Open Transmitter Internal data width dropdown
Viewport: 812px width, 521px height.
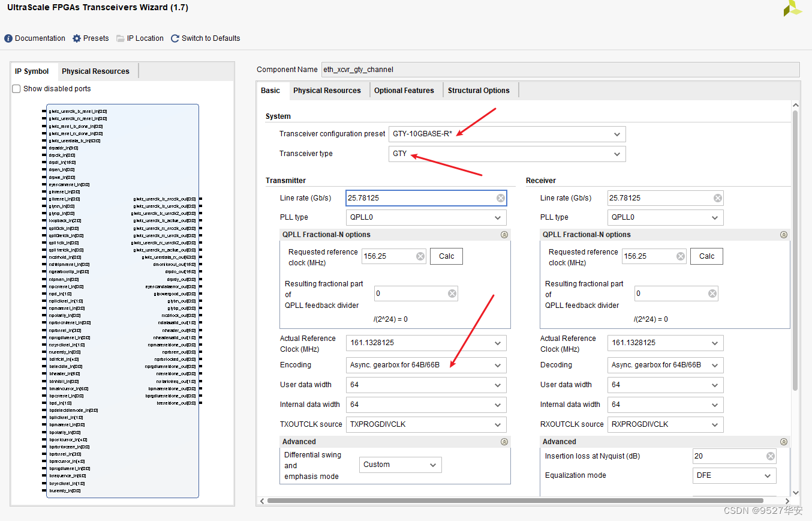426,405
